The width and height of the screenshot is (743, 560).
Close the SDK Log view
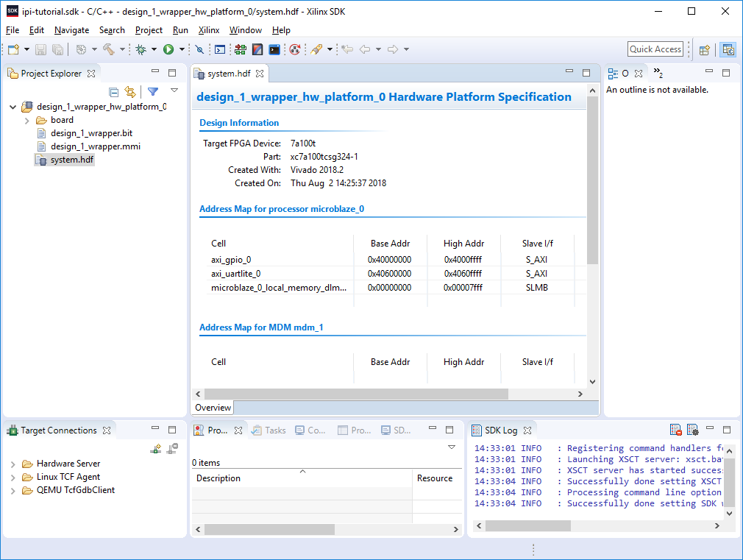pos(527,430)
